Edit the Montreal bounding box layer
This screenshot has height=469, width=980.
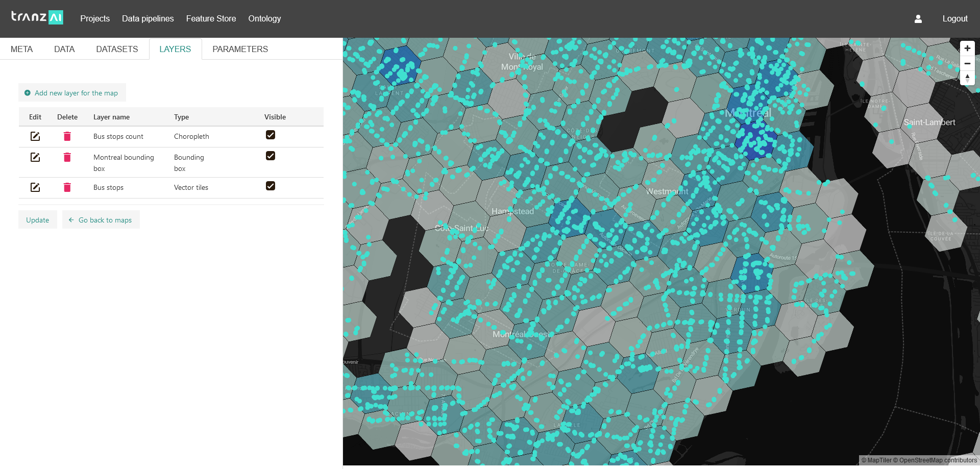pyautogui.click(x=35, y=157)
